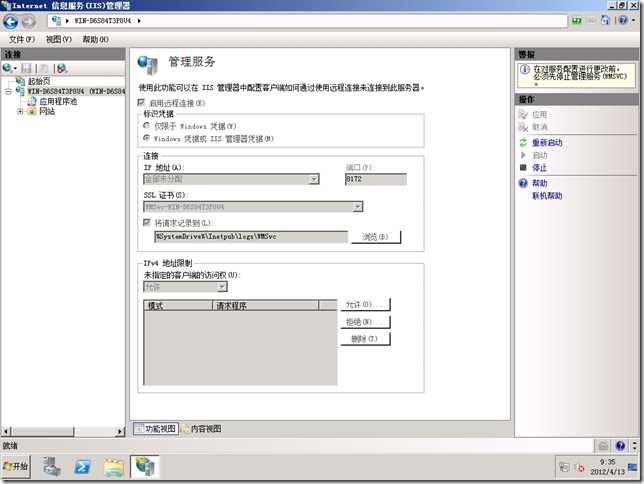Click the 模式 column header
The width and height of the screenshot is (644, 484).
(178, 305)
